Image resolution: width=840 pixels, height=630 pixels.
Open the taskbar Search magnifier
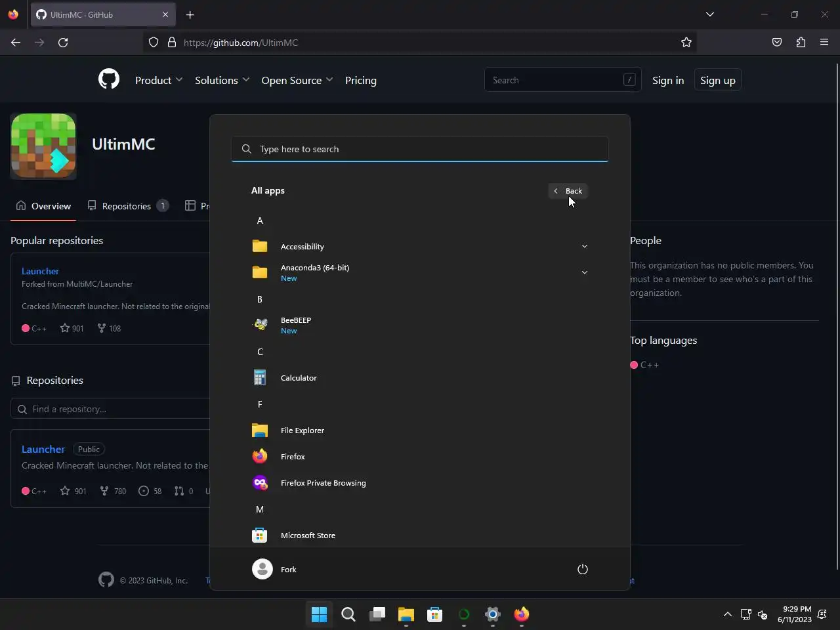pyautogui.click(x=348, y=614)
